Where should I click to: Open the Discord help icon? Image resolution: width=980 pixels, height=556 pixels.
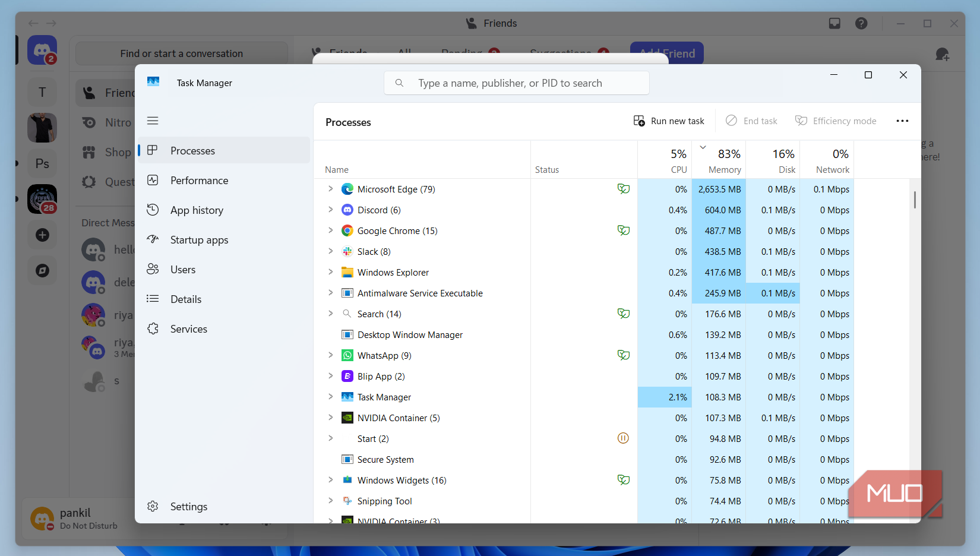click(x=861, y=23)
